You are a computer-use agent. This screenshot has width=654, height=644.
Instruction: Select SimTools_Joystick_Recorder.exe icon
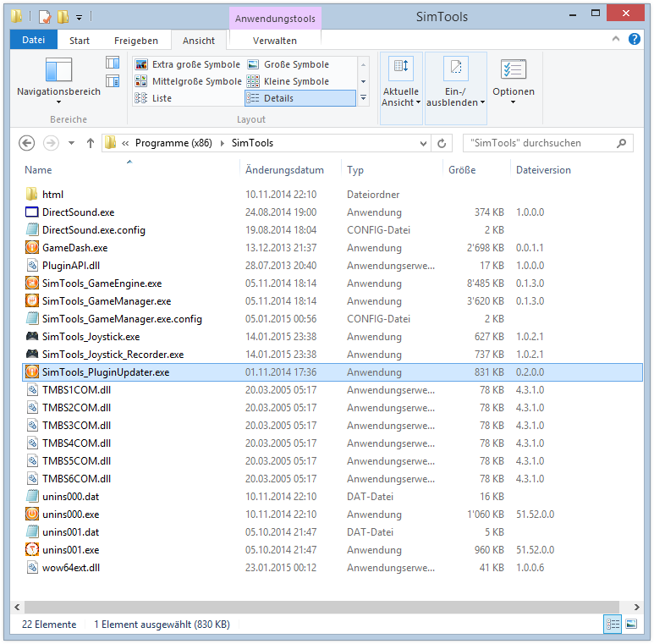pyautogui.click(x=31, y=354)
